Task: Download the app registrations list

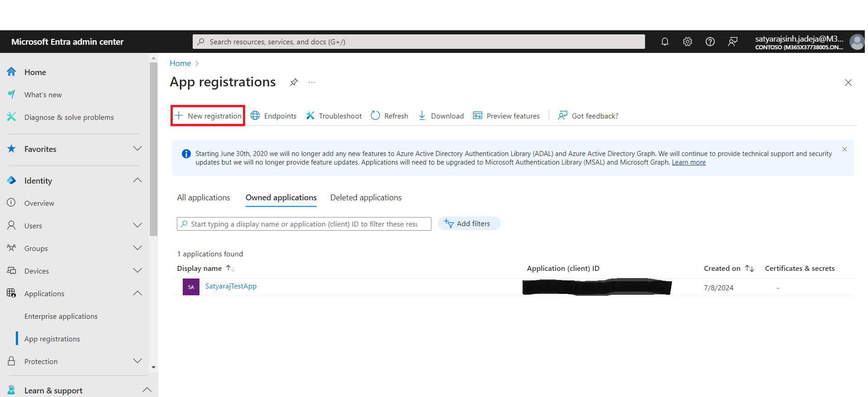Action: [x=441, y=116]
